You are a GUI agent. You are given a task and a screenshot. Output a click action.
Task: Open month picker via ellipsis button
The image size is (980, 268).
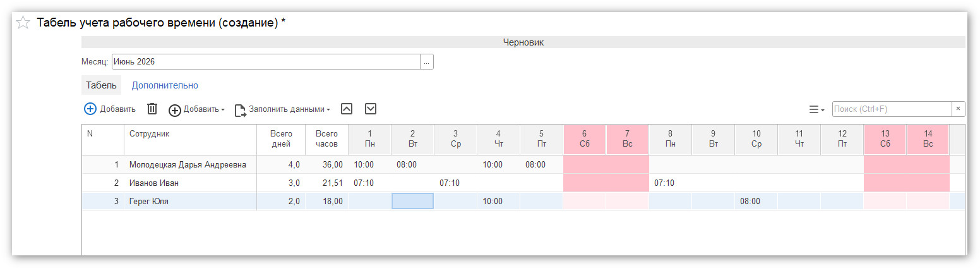click(x=427, y=62)
